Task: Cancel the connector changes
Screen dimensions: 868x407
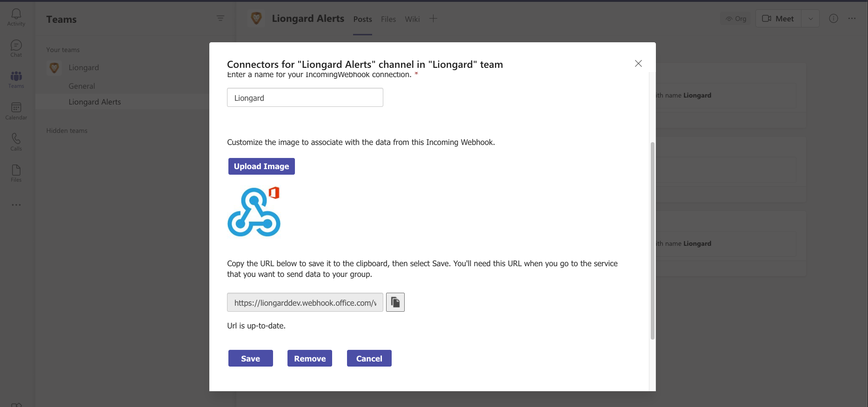Action: coord(369,358)
